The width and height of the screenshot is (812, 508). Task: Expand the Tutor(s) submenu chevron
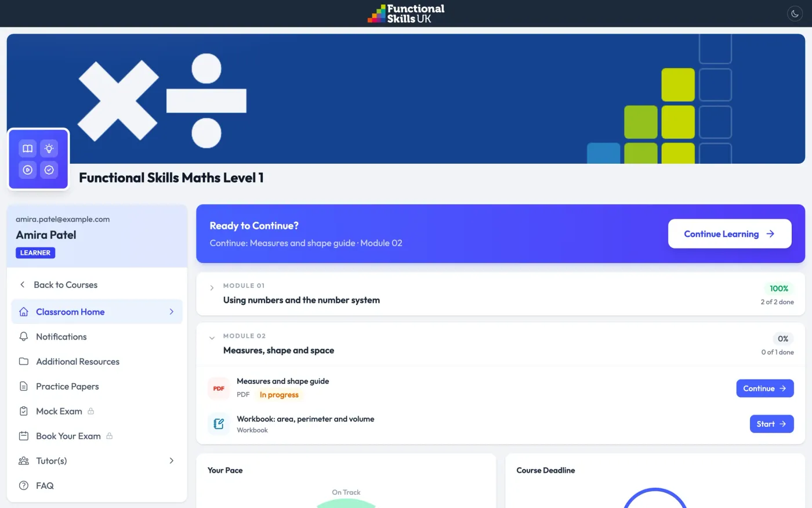pyautogui.click(x=172, y=461)
